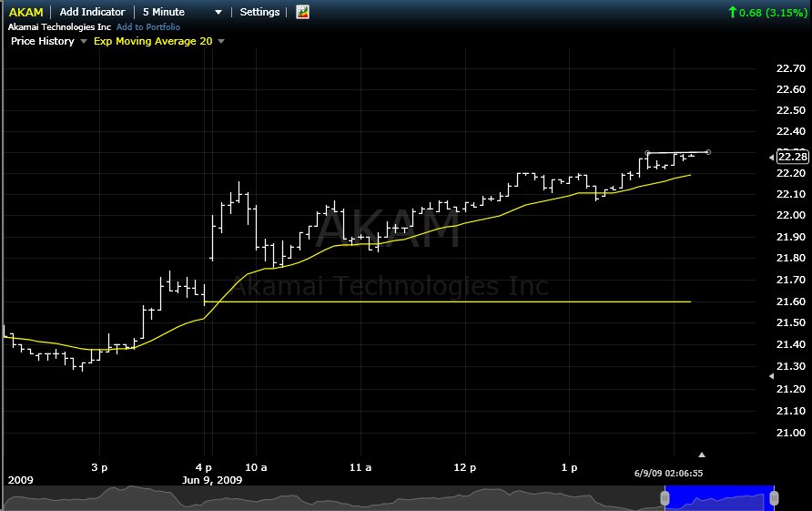Viewport: 812px width, 511px height.
Task: Click the 21.00 price axis label
Action: coord(791,433)
